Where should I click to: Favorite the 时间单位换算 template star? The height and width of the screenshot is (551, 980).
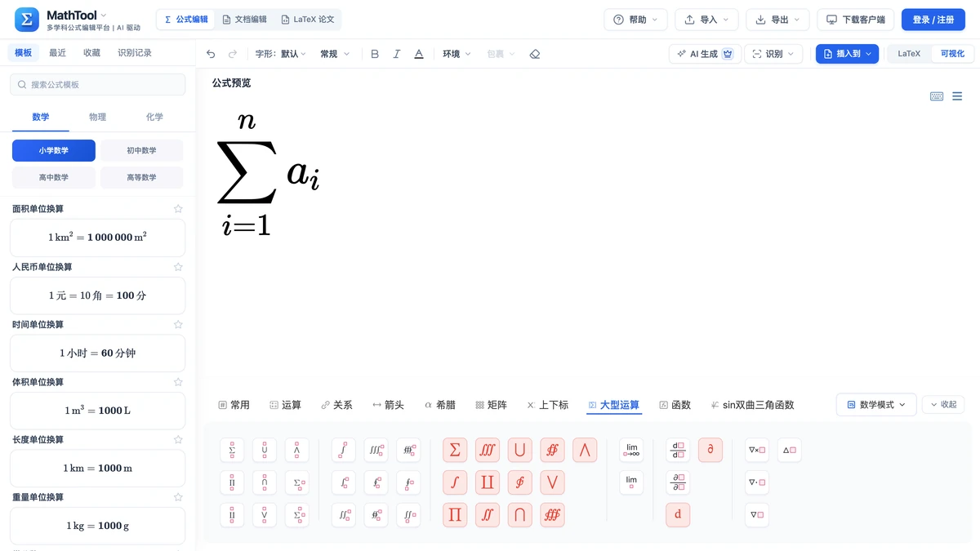pyautogui.click(x=178, y=324)
